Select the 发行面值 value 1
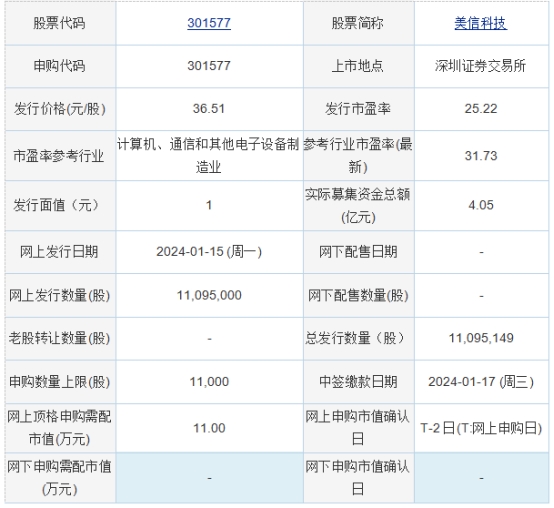Screen dimensions: 554x508 tap(209, 205)
